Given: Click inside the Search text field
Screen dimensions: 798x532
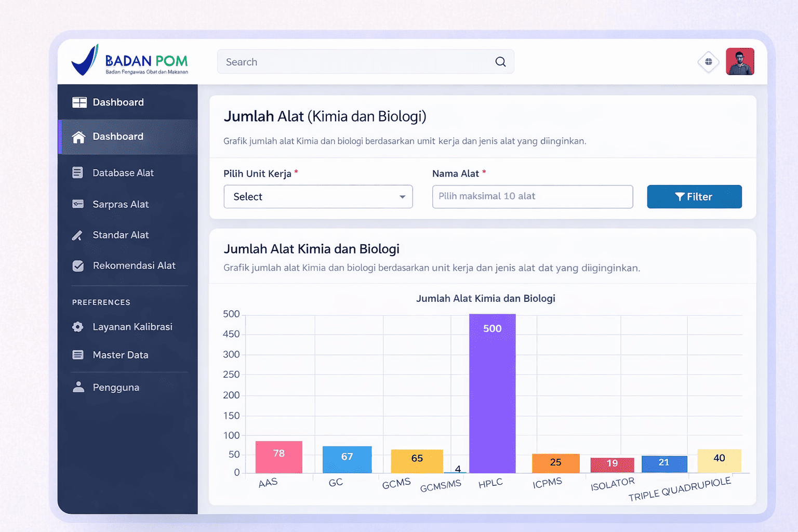Looking at the screenshot, I should coord(353,62).
